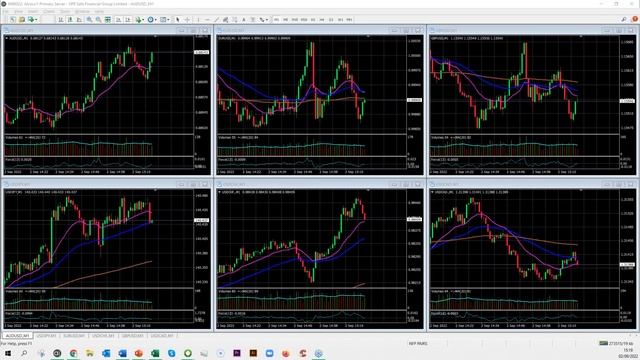Expand dropdown next to green toolbar icon
Screen dimensions: 640x360
[37, 19]
